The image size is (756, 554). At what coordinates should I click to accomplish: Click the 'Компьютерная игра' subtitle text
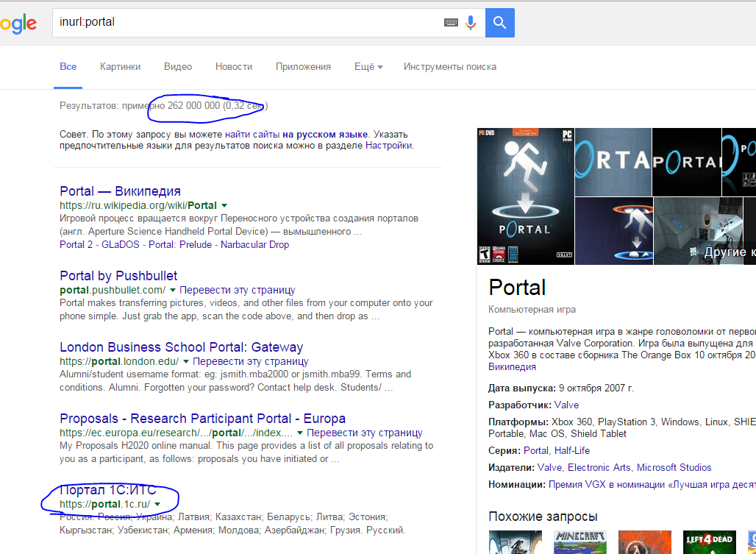point(532,310)
